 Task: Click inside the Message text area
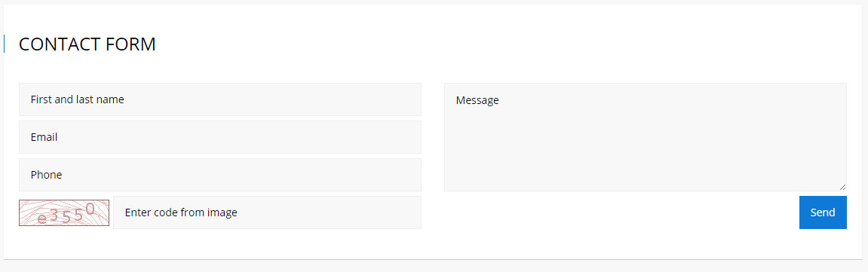tap(645, 137)
